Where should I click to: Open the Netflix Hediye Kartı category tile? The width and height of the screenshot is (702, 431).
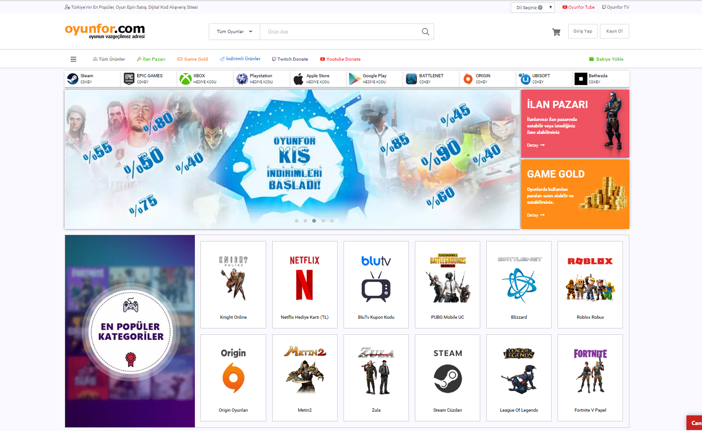click(304, 285)
